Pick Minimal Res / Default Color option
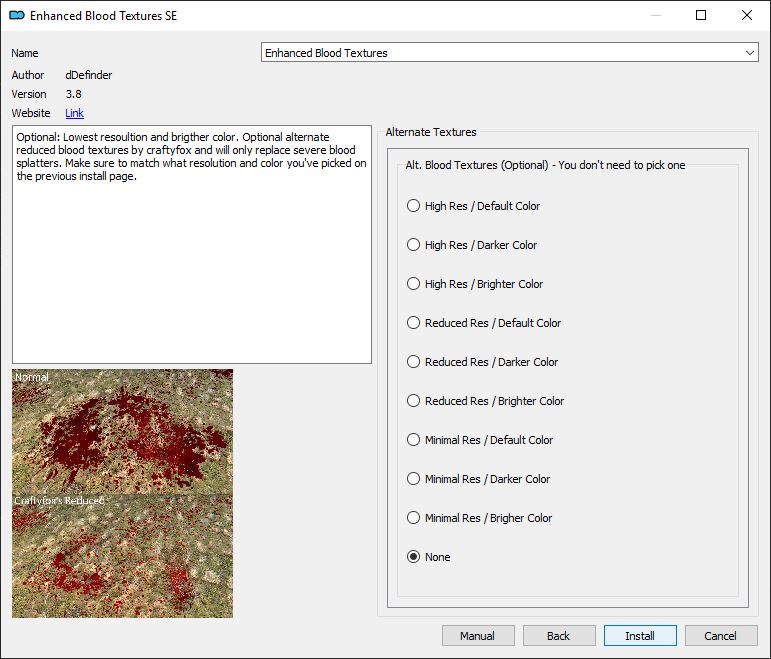The image size is (771, 659). [414, 440]
